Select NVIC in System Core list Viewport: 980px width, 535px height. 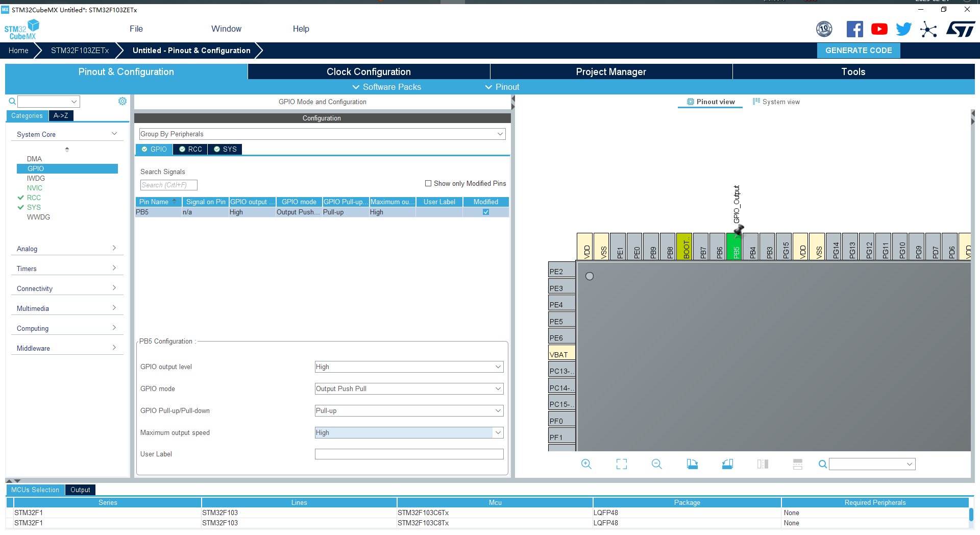pos(35,188)
